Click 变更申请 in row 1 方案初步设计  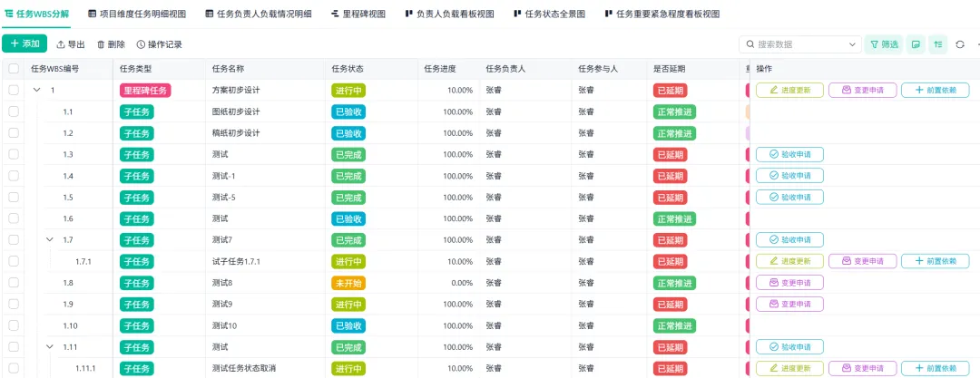[863, 90]
